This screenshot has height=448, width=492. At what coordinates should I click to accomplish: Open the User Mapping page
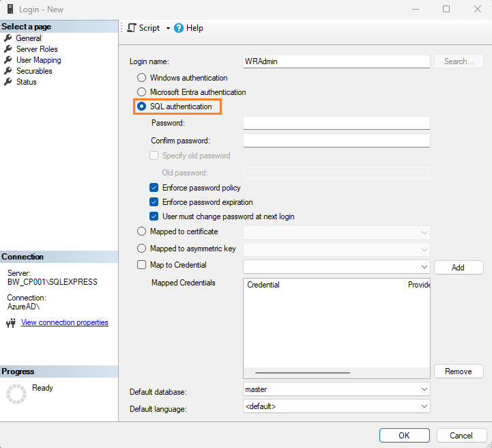tap(39, 60)
